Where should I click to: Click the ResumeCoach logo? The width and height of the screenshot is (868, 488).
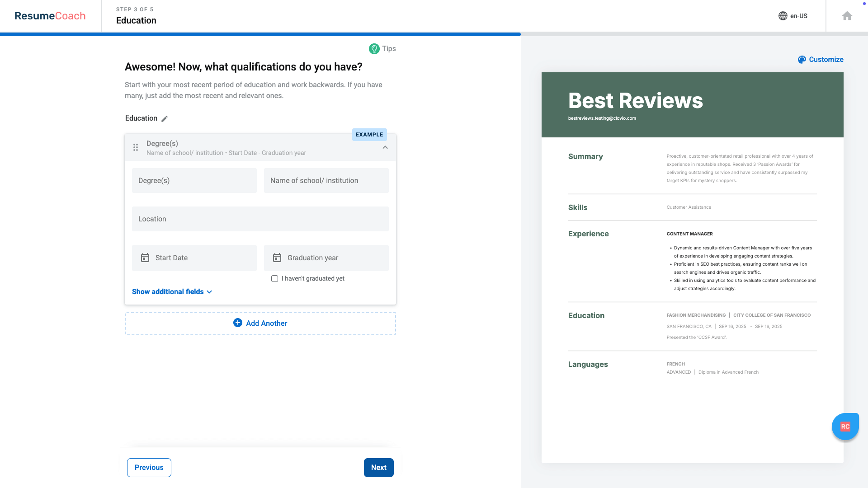point(50,15)
